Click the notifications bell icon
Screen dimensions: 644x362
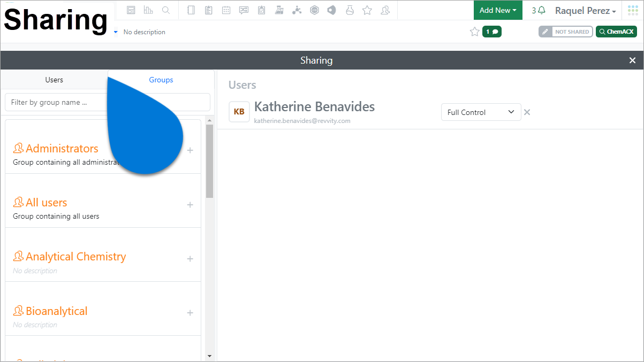pyautogui.click(x=542, y=10)
